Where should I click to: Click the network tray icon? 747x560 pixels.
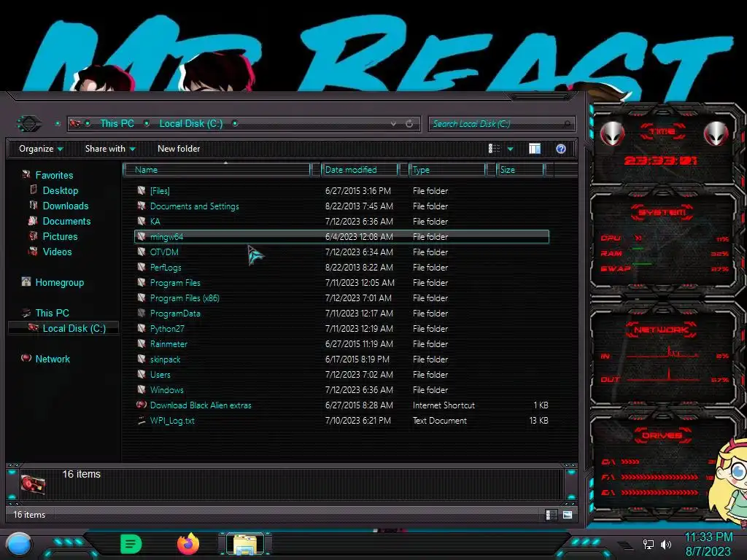point(648,544)
